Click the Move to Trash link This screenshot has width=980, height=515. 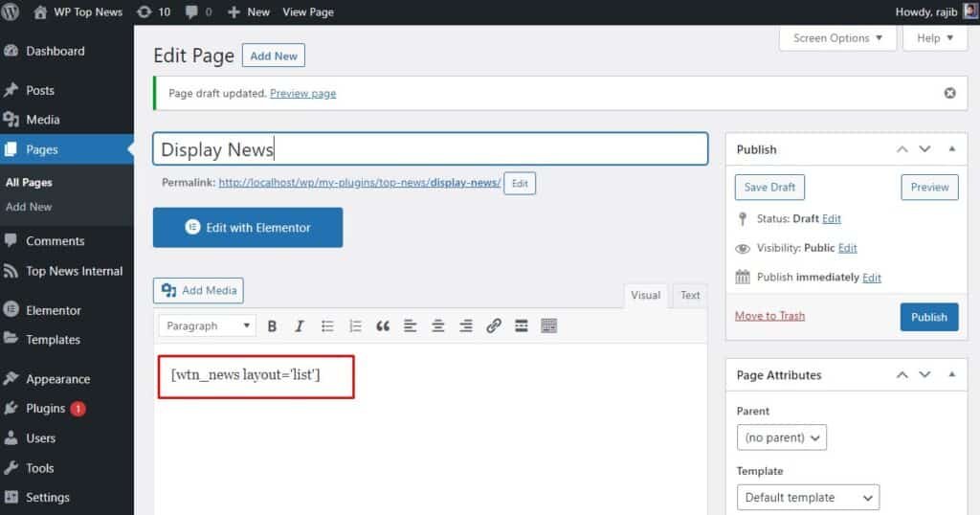point(769,316)
